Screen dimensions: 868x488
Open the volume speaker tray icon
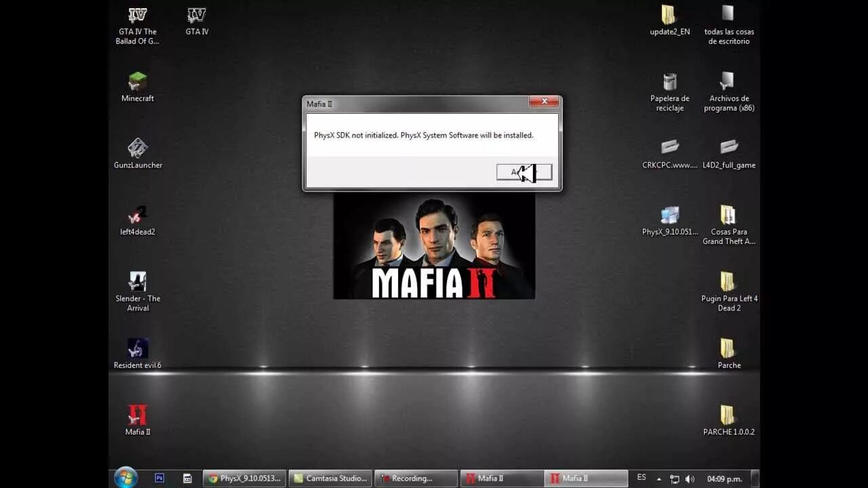[690, 479]
